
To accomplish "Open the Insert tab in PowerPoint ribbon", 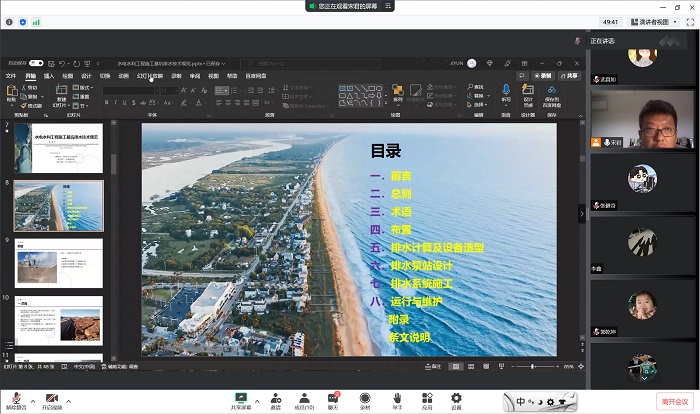I will pyautogui.click(x=48, y=75).
